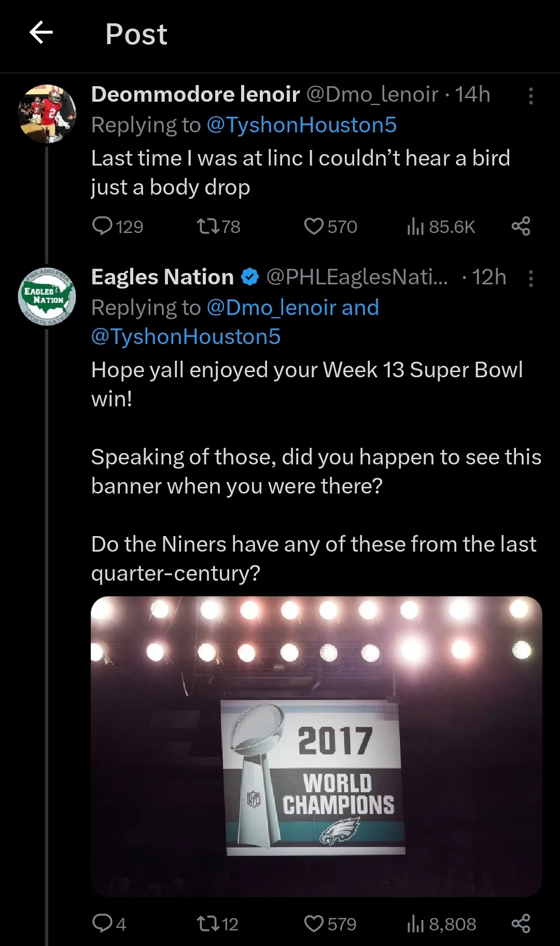
Task: Share Deommodore lenoir's post
Action: [x=521, y=226]
